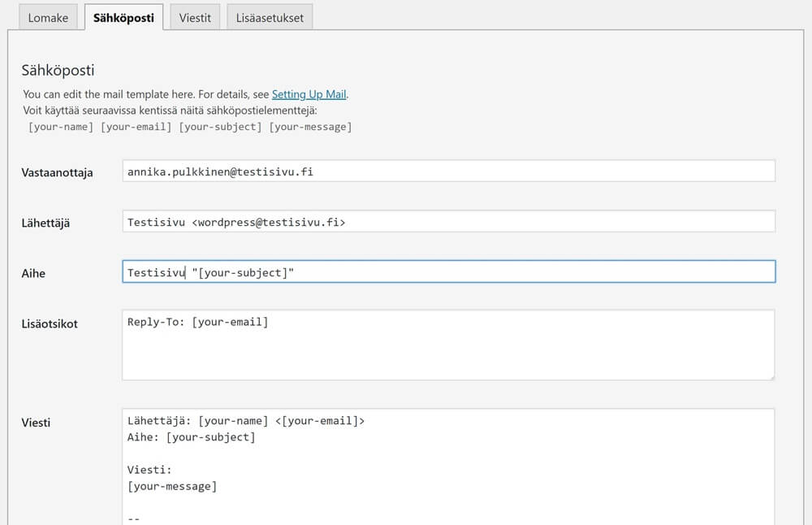Viewport: 812px width, 525px height.
Task: Click the Lisäotsikot field label
Action: (50, 323)
